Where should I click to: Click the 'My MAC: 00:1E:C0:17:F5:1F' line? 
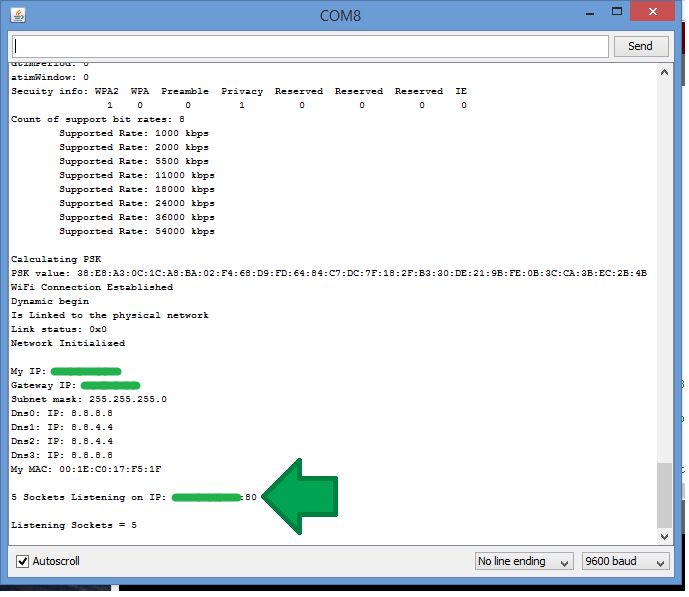pyautogui.click(x=86, y=469)
